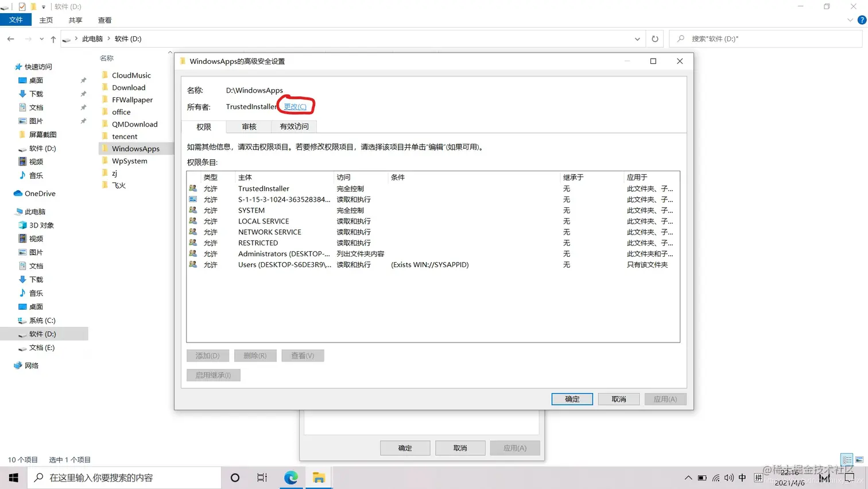The image size is (868, 489).
Task: Select the TrustedInstaller permission entry
Action: coord(433,188)
